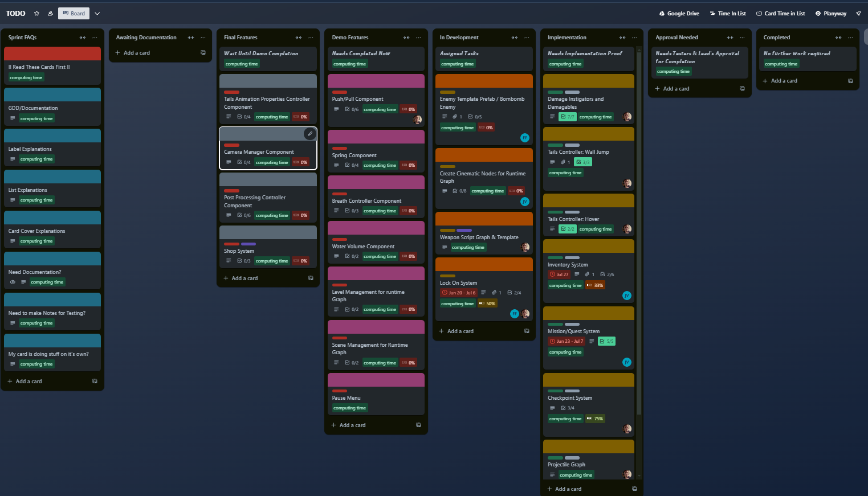Create from template in Approval Needed list
The width and height of the screenshot is (868, 496).
point(742,88)
